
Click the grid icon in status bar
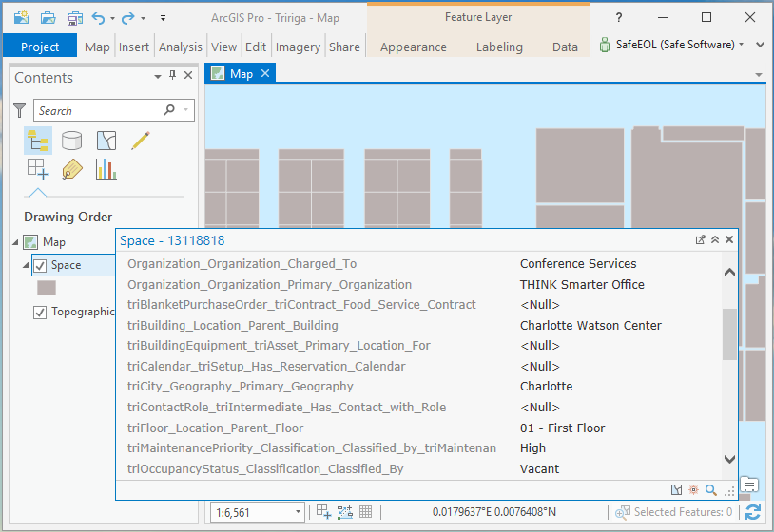coord(366,512)
